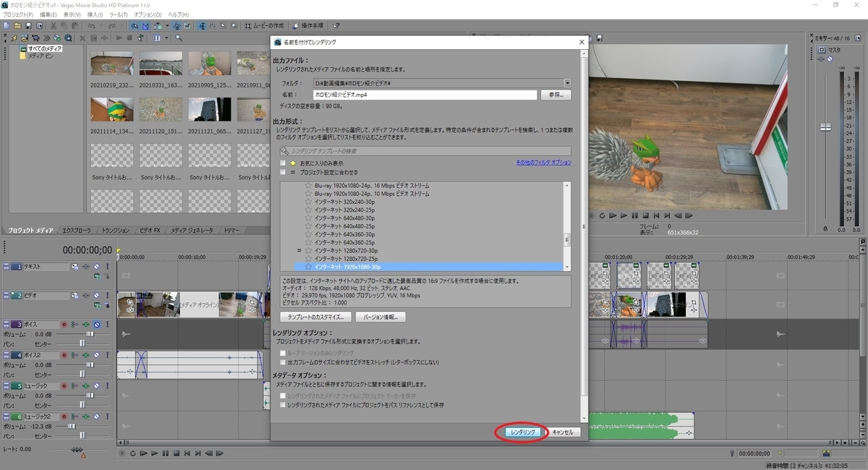Check 'プロジェクト設定に合わせる' checkbox
Image resolution: width=868 pixels, height=470 pixels.
point(283,172)
